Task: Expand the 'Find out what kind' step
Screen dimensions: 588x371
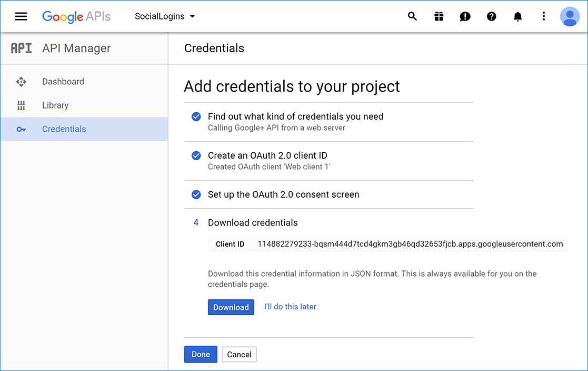Action: 295,116
